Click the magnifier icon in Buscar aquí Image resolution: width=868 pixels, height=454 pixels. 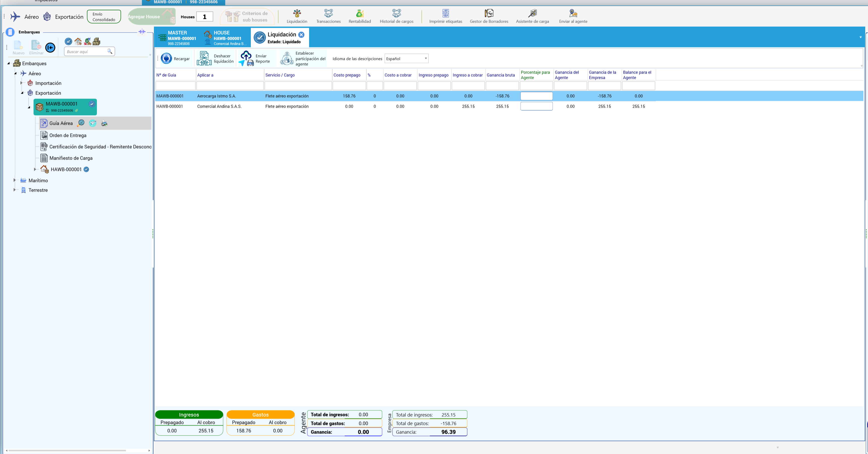point(110,51)
